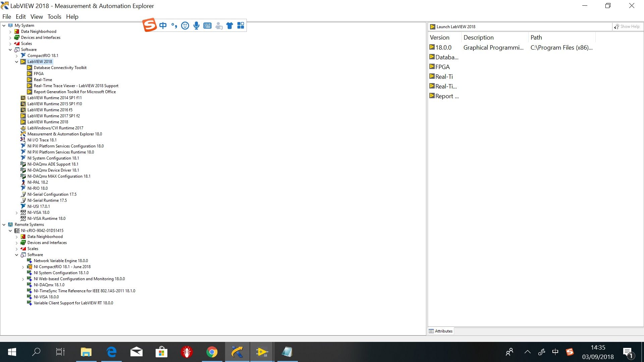Screen dimensions: 644x362
Task: Collapse the LabVIEW 2018 node
Action: point(17,62)
